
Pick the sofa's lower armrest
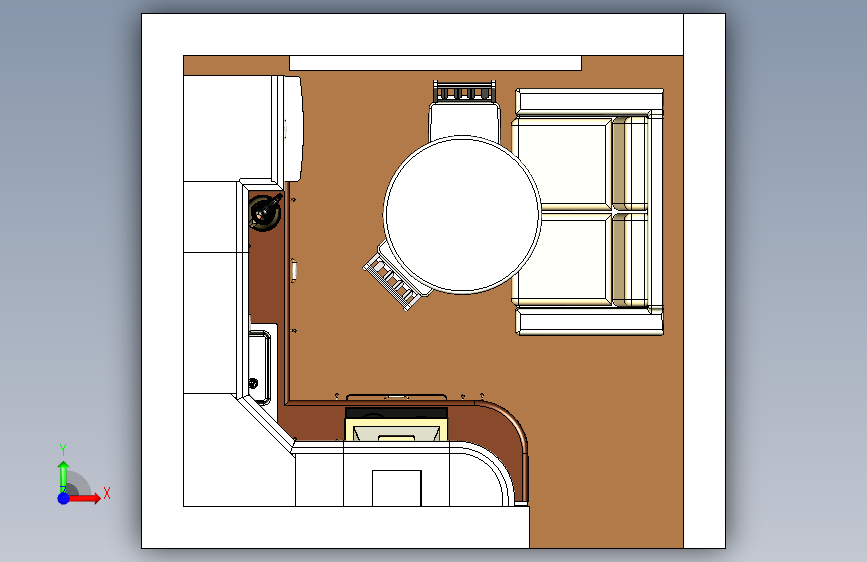(589, 321)
